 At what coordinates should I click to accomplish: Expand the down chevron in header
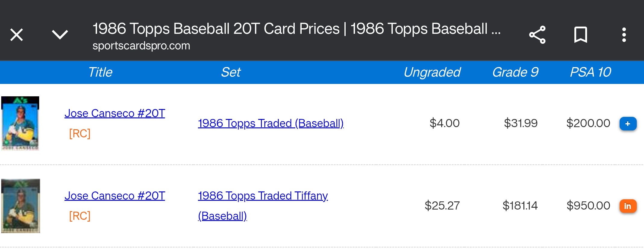pos(60,35)
